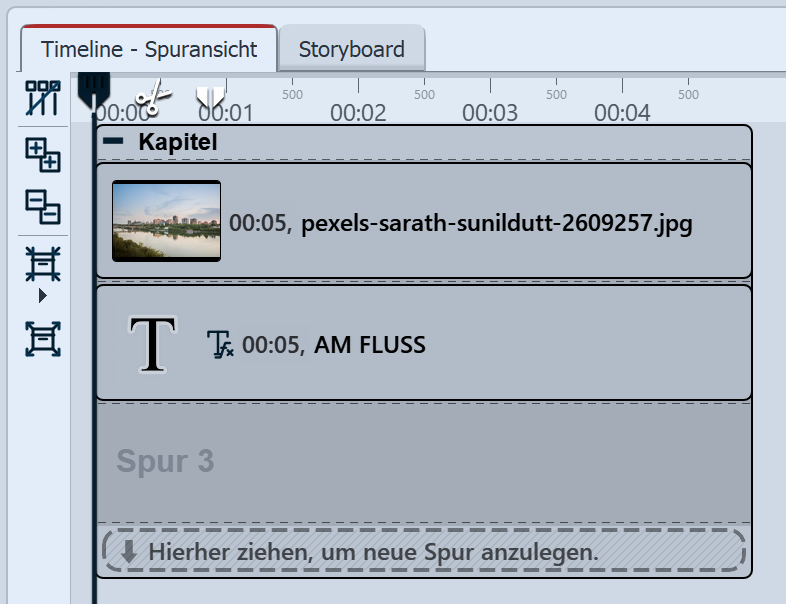The image size is (786, 604).
Task: Click the shrink timeline zoom icon
Action: 43,263
